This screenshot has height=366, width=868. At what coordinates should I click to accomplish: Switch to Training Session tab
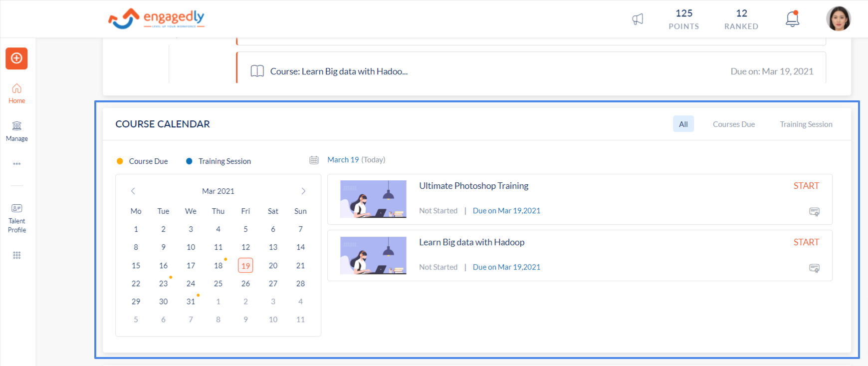point(806,124)
